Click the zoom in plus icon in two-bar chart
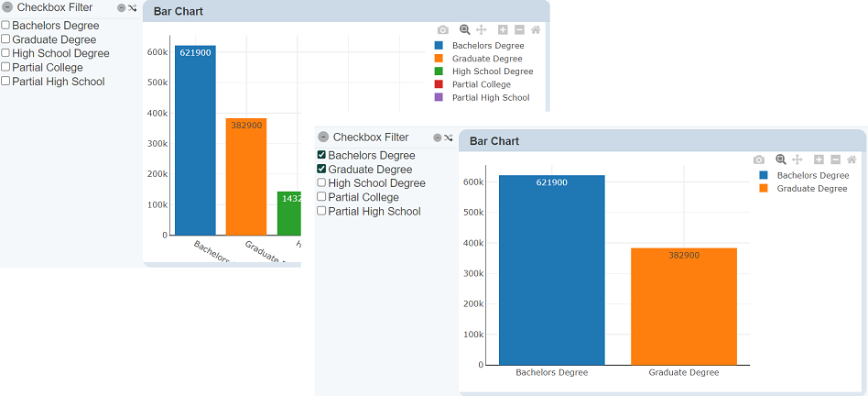The image size is (868, 396). click(x=819, y=159)
